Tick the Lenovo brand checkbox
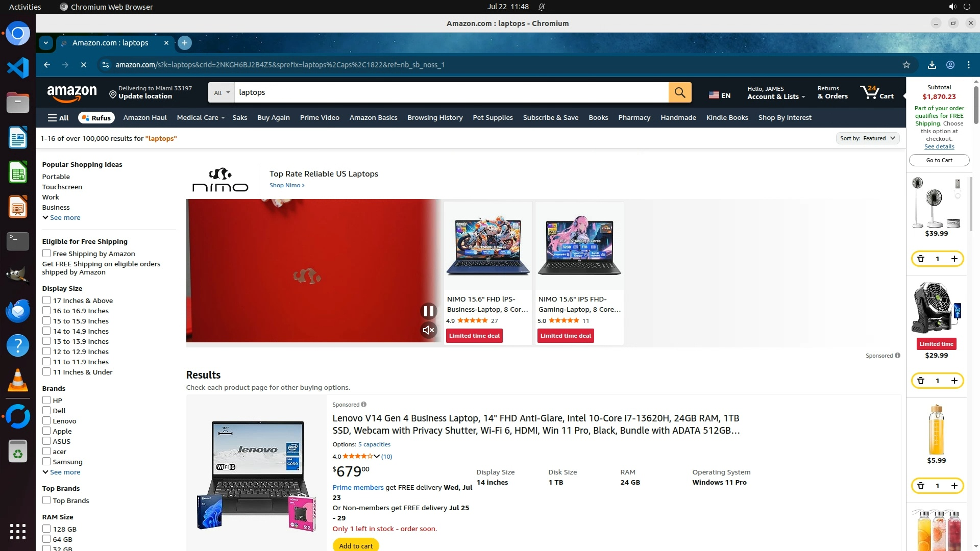This screenshot has height=551, width=980. pyautogui.click(x=46, y=421)
